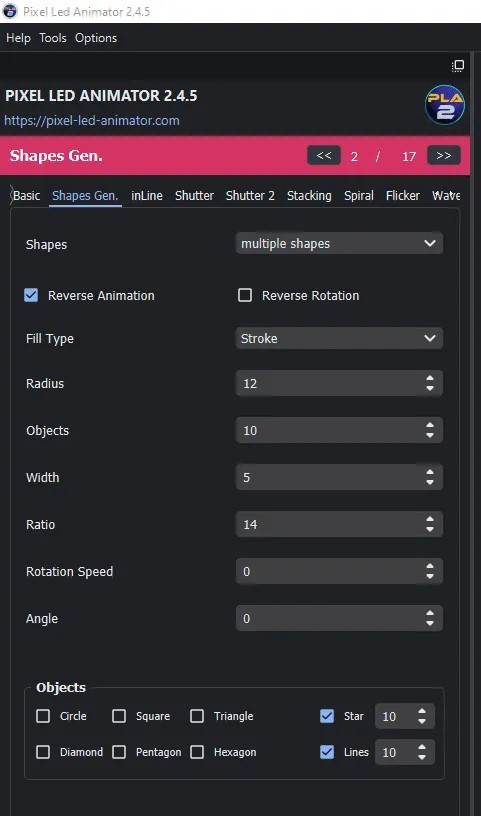Open the Help menu
The width and height of the screenshot is (481, 816).
coord(18,38)
